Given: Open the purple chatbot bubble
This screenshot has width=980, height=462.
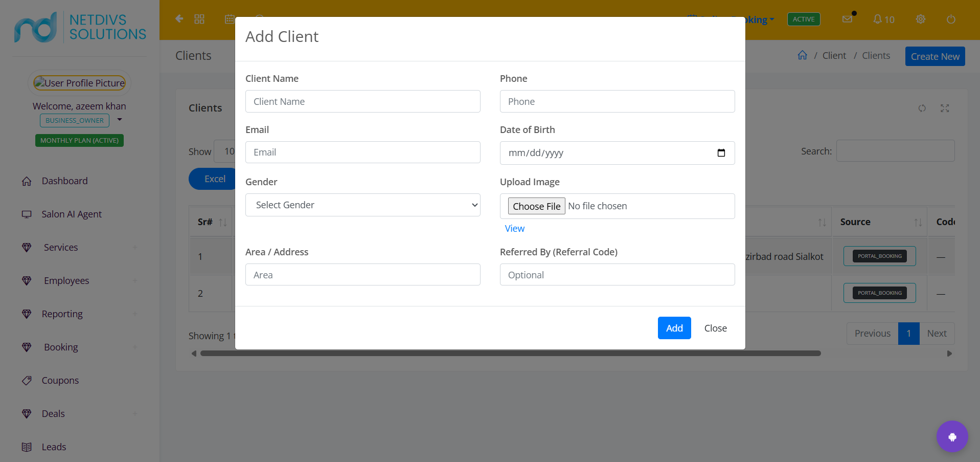Looking at the screenshot, I should tap(952, 436).
